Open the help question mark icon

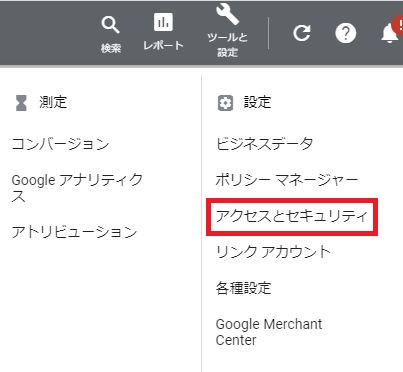(346, 33)
